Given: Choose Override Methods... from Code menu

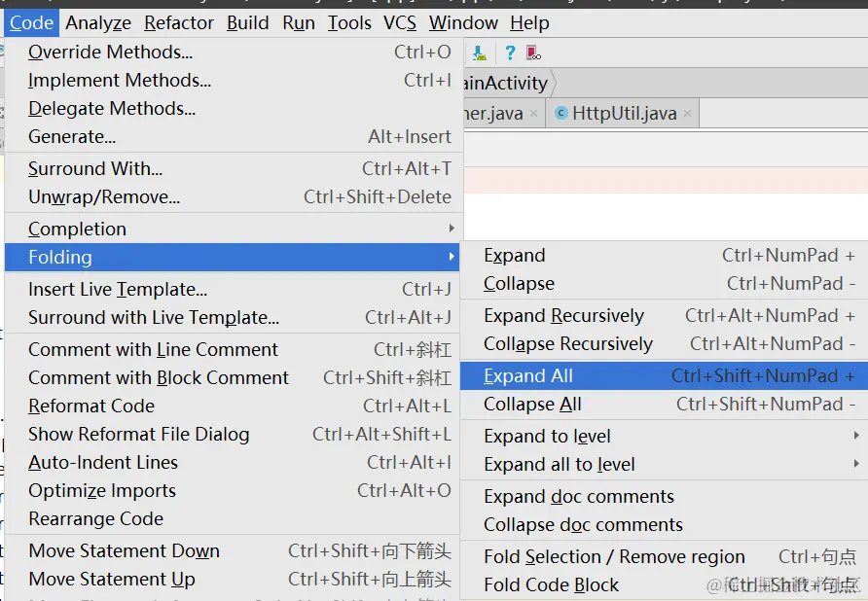Looking at the screenshot, I should 234,52.
